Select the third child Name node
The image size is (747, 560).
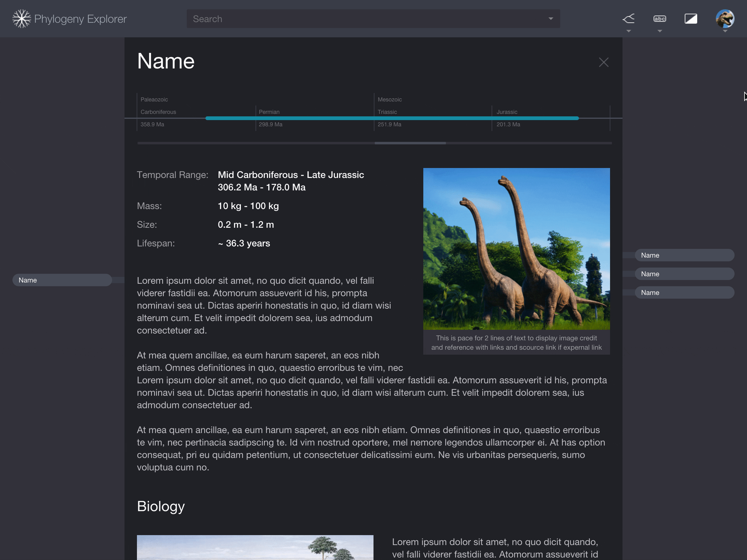(x=684, y=292)
